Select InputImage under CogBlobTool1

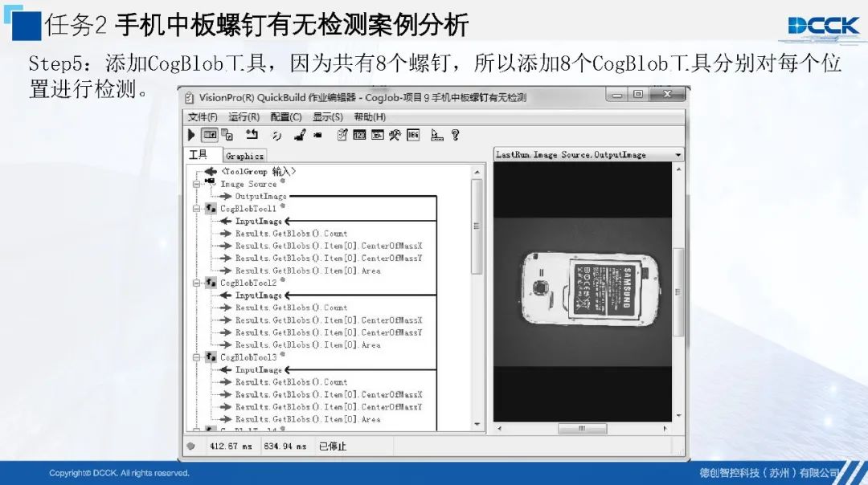(x=259, y=221)
